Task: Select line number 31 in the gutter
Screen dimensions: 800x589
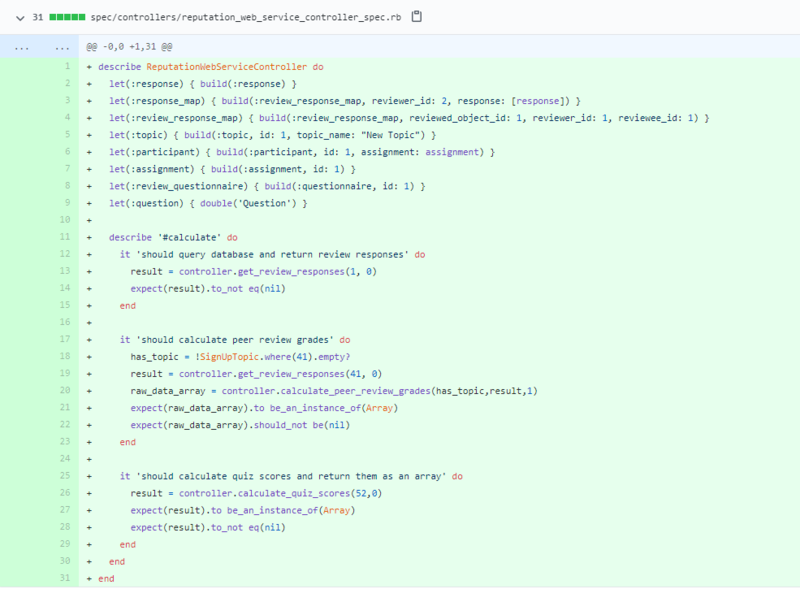Action: click(x=65, y=578)
